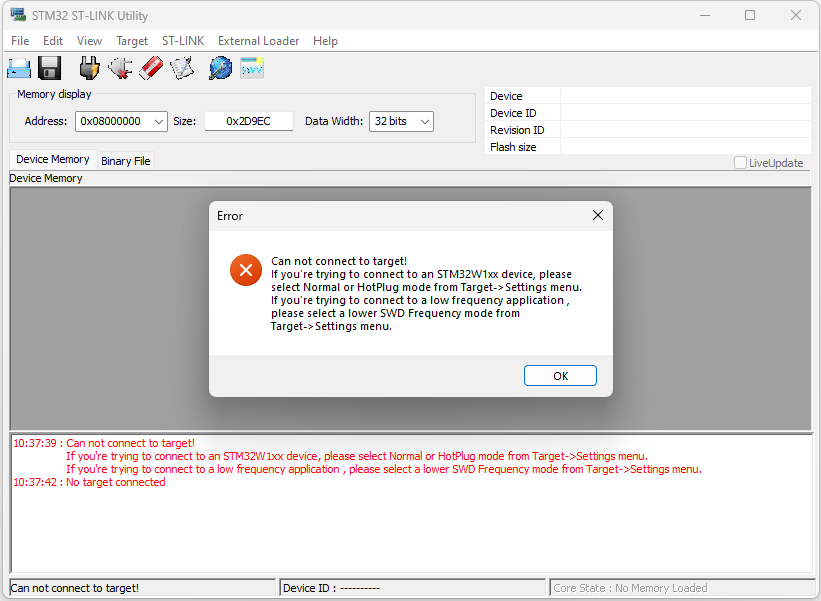Click the Flash size value field
821x601 pixels.
685,147
